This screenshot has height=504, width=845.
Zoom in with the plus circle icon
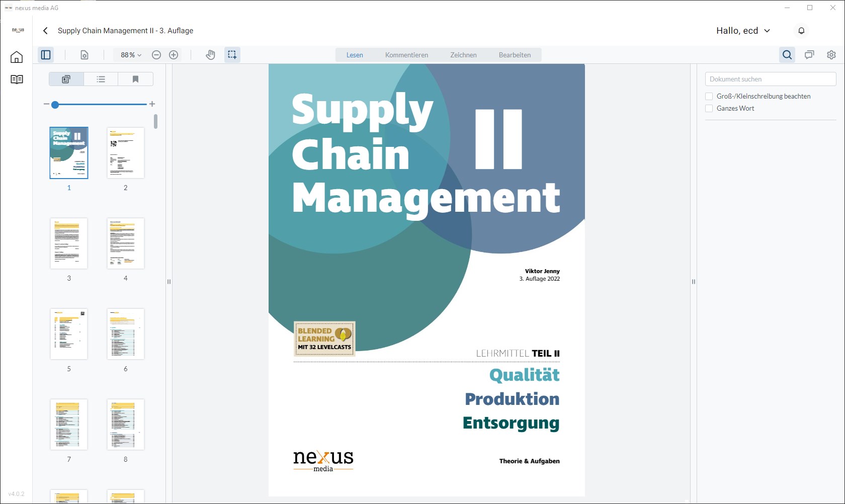(174, 55)
